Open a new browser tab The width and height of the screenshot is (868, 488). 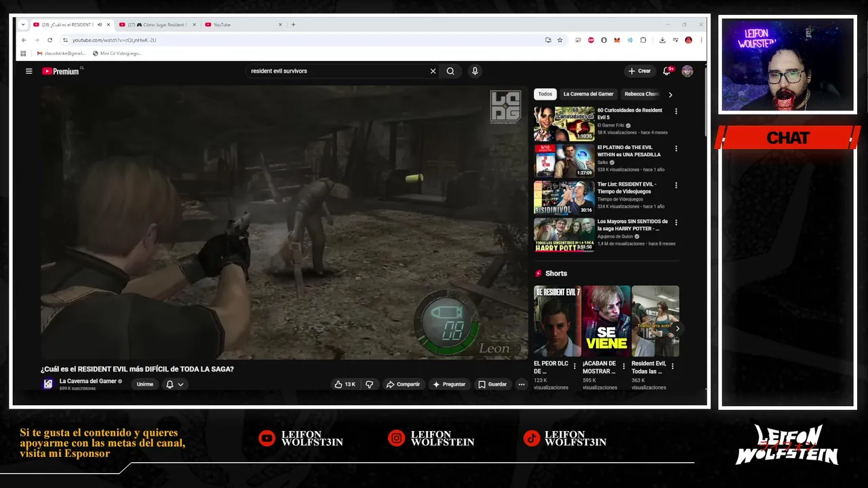(293, 24)
